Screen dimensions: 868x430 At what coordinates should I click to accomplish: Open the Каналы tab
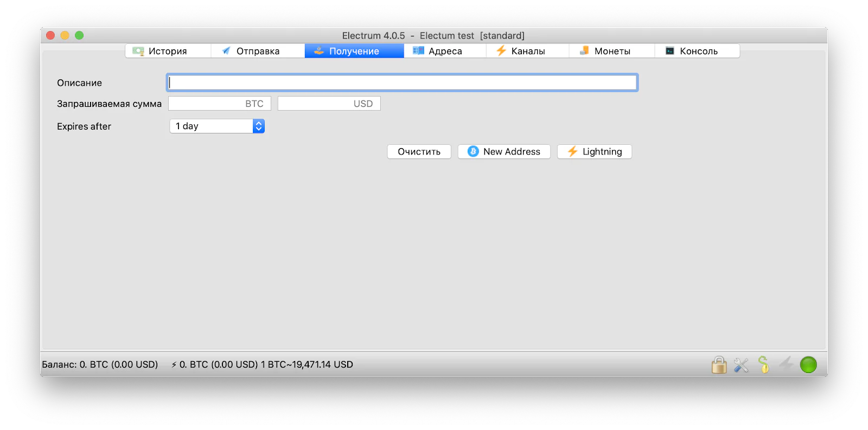point(527,51)
